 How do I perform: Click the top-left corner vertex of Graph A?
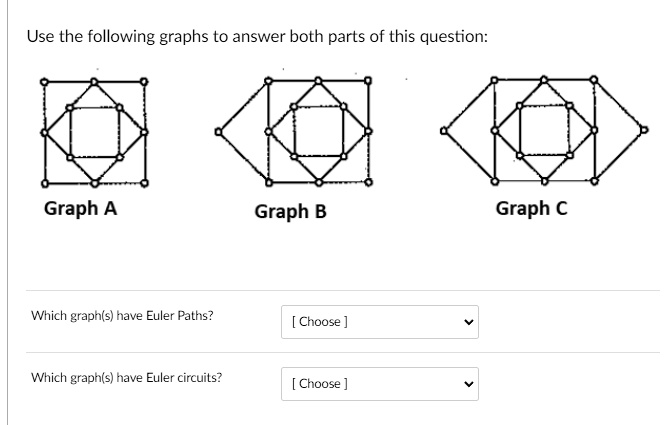tap(44, 81)
